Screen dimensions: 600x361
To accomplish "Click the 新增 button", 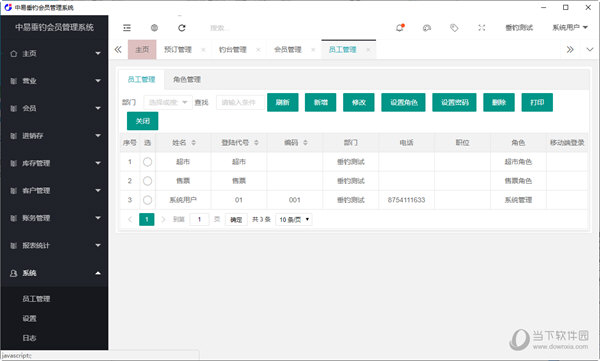I will [321, 102].
